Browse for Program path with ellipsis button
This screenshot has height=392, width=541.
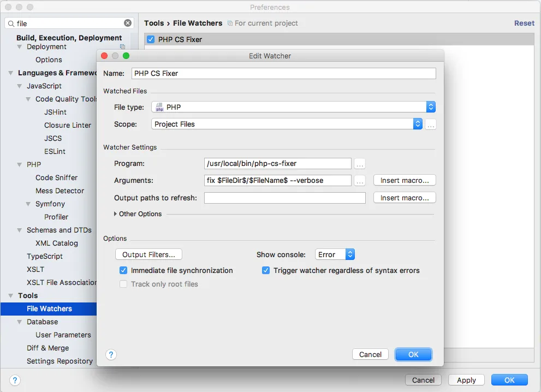click(360, 164)
